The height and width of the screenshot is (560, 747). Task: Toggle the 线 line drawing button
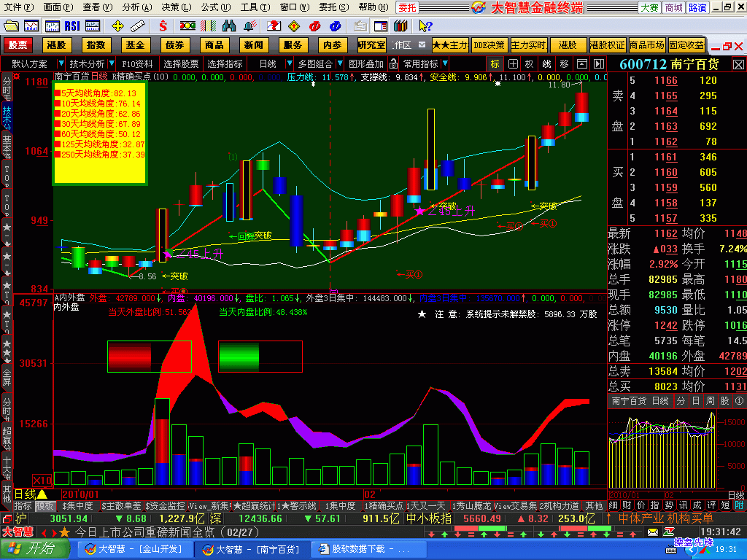point(547,64)
